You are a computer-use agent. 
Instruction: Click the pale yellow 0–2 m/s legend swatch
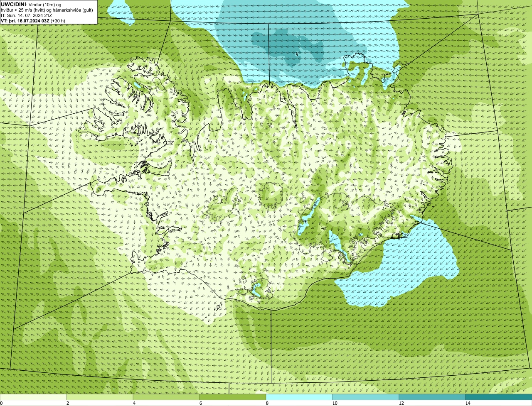coord(33,397)
